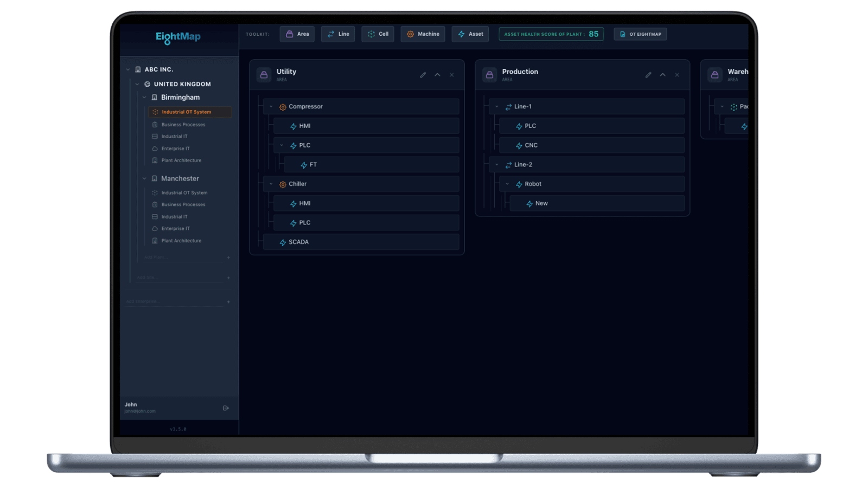This screenshot has width=868, height=488.
Task: Collapse the Line-2 tree node
Action: click(x=496, y=165)
